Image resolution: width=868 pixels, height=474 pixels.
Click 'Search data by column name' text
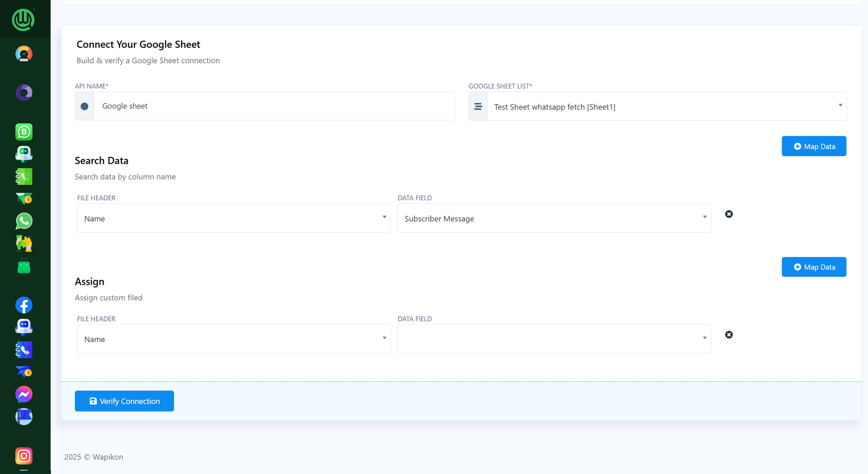(x=125, y=177)
